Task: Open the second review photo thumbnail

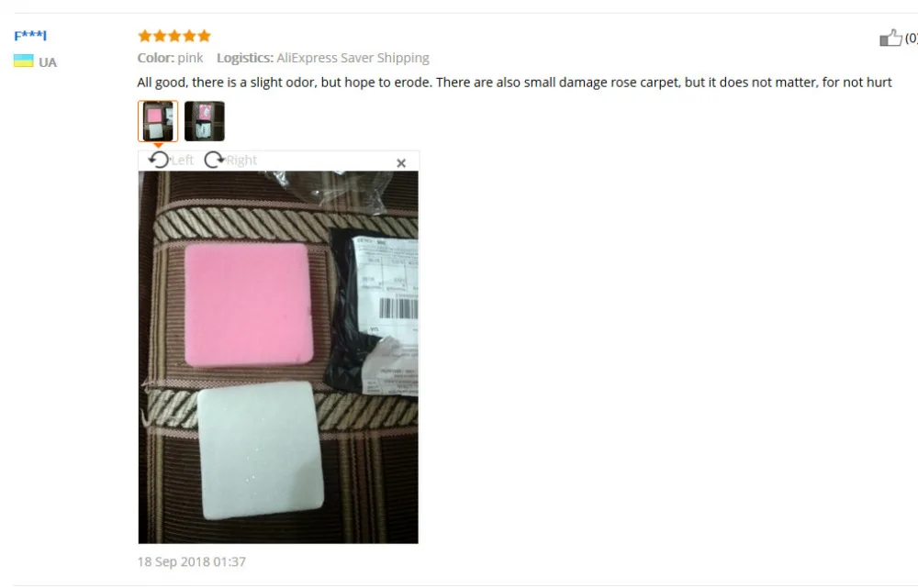Action: [x=205, y=121]
